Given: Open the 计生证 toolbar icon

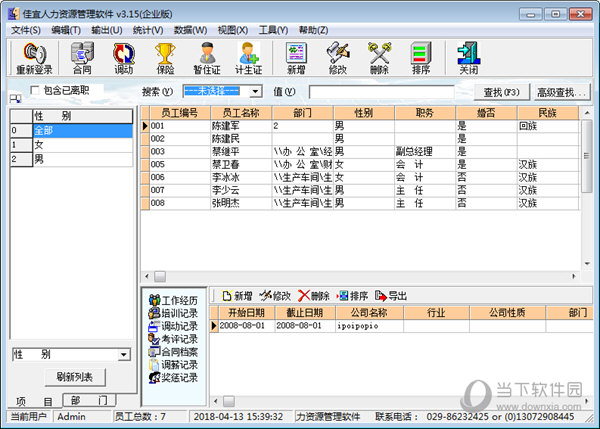Looking at the screenshot, I should tap(249, 58).
